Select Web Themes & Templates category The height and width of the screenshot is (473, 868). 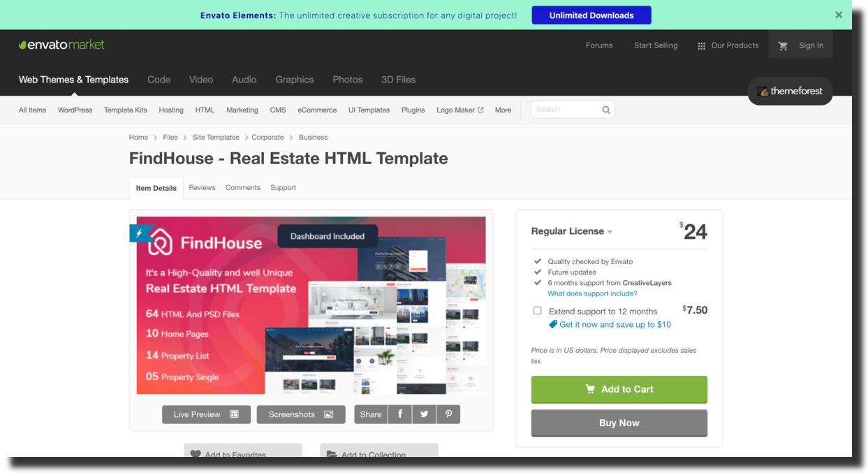(73, 80)
